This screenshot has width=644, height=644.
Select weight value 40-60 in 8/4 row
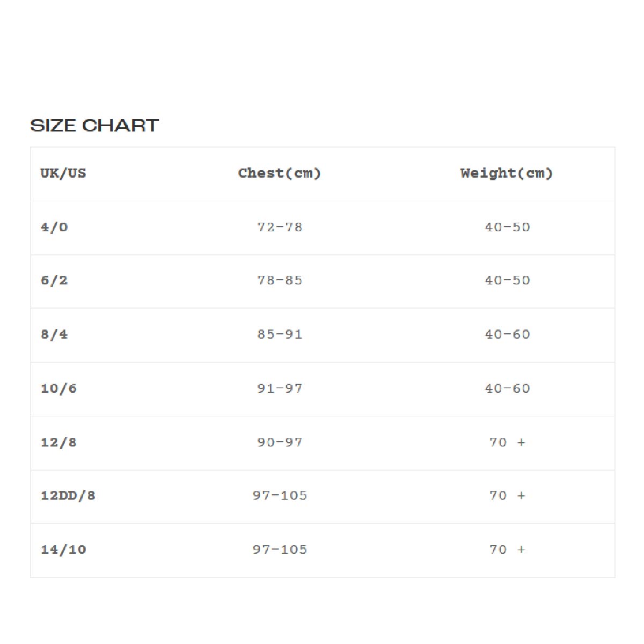tap(507, 334)
